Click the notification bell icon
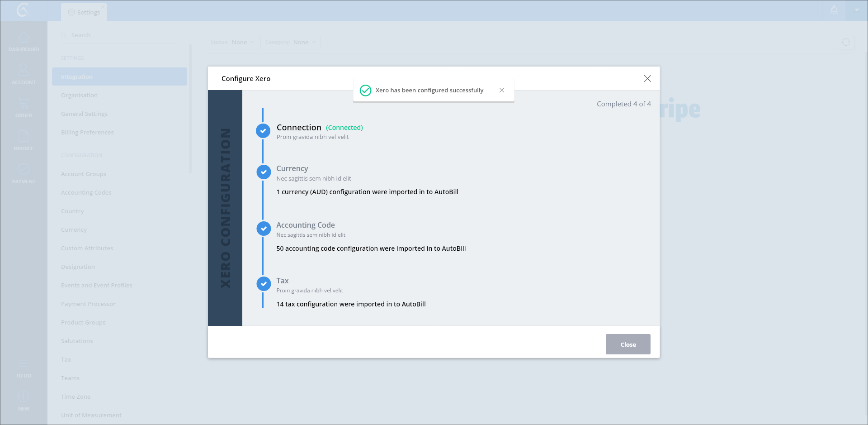Image resolution: width=868 pixels, height=425 pixels. (834, 10)
